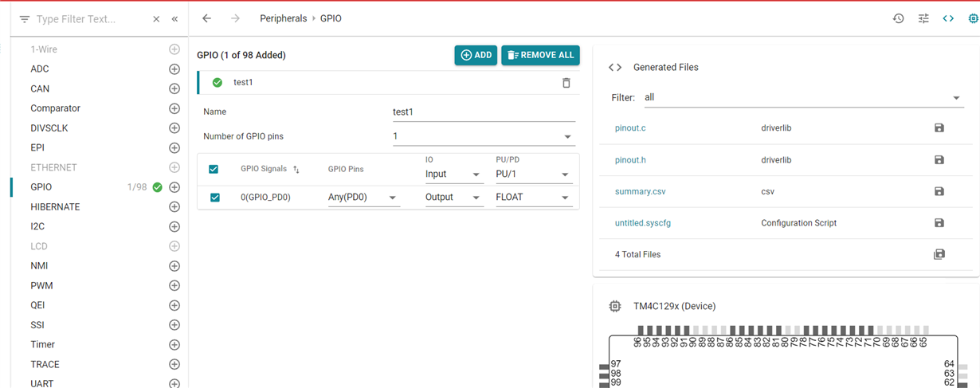This screenshot has height=388, width=980.
Task: Select PWM in the peripheral list
Action: tap(41, 285)
